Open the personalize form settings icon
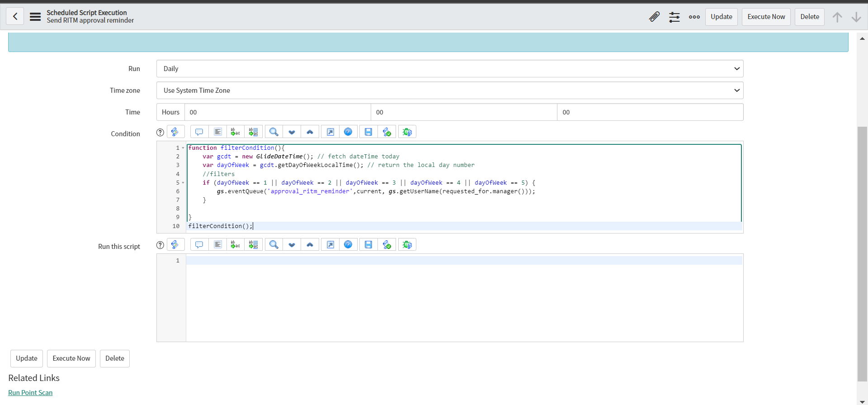 (674, 17)
